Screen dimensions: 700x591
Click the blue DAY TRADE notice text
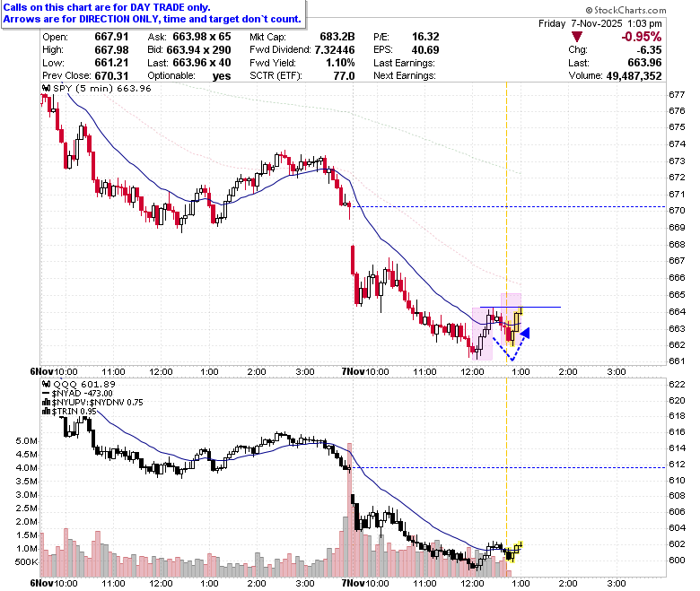[x=153, y=13]
